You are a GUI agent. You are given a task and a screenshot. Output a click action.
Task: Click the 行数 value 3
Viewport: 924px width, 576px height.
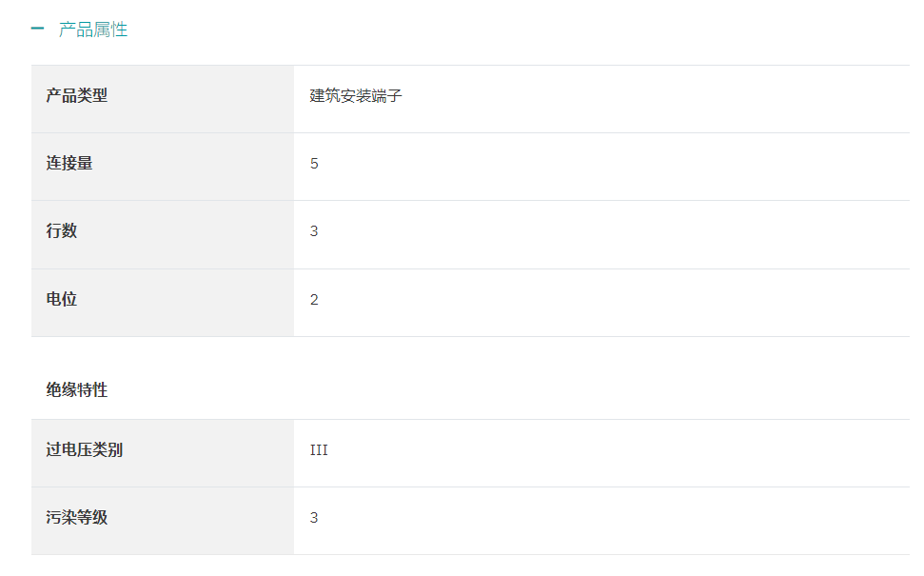pos(314,231)
